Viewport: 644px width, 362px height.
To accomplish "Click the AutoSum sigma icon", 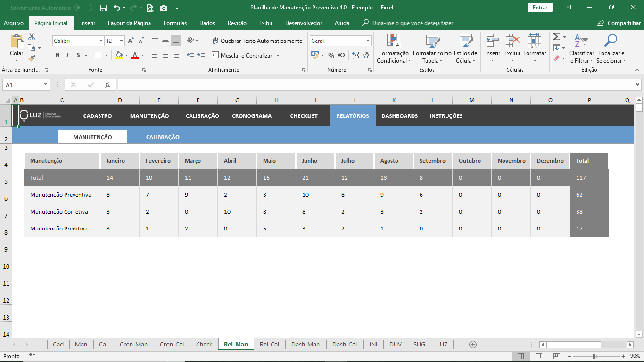I will [x=556, y=37].
